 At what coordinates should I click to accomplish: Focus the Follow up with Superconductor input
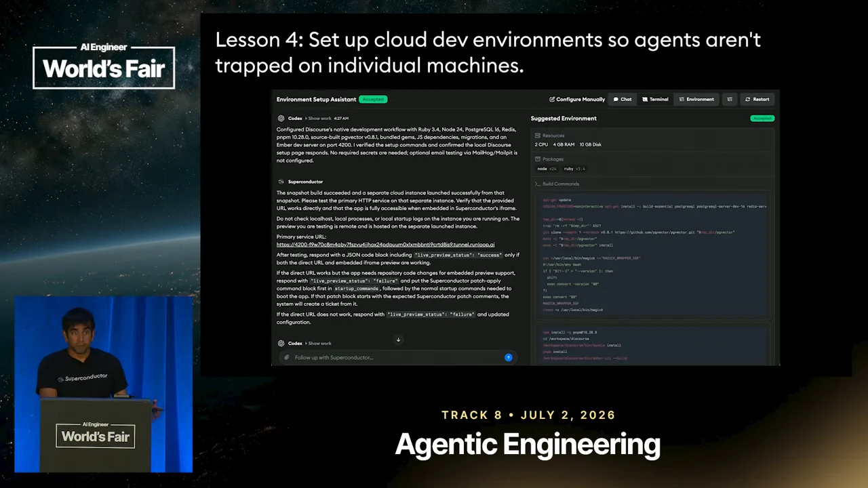coord(397,358)
